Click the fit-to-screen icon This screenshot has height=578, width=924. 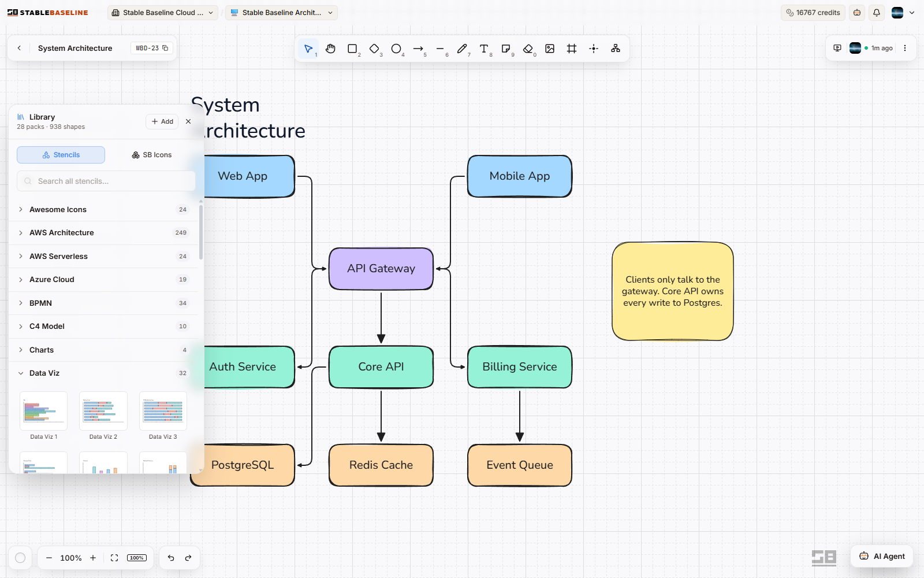[x=114, y=558]
